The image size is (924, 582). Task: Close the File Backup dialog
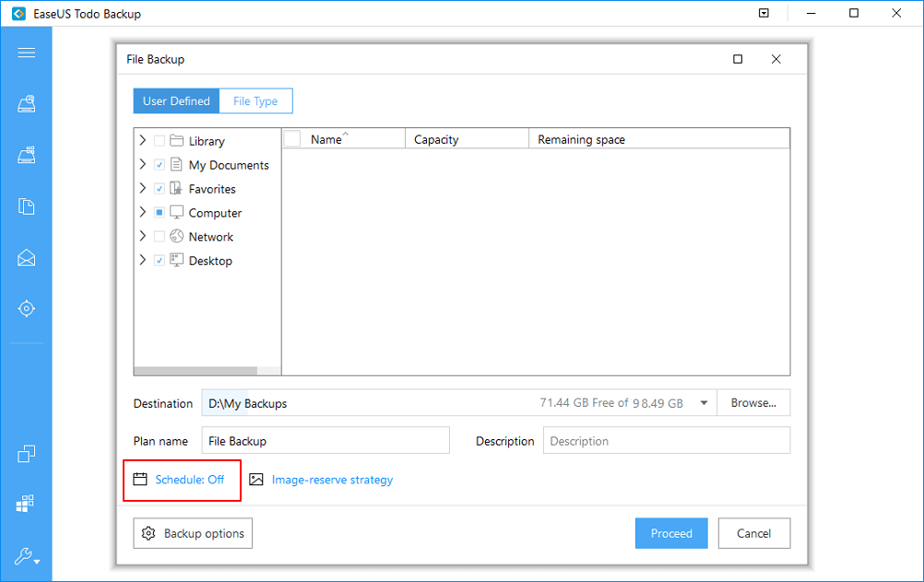776,59
